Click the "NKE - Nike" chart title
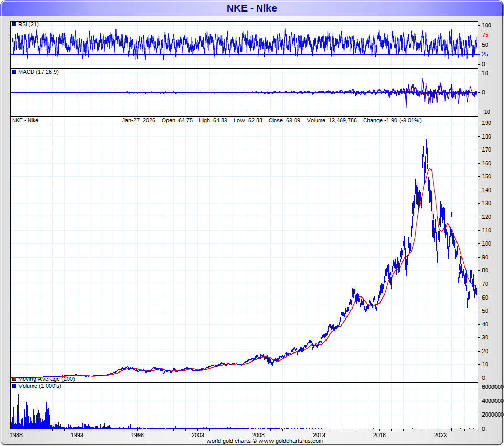Viewport: 504px width, 446px height. point(251,8)
